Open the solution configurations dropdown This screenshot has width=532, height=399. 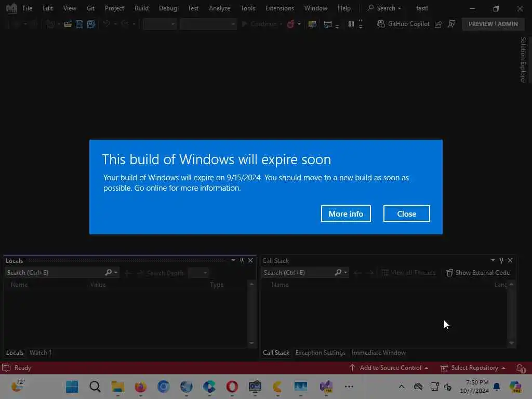(159, 24)
